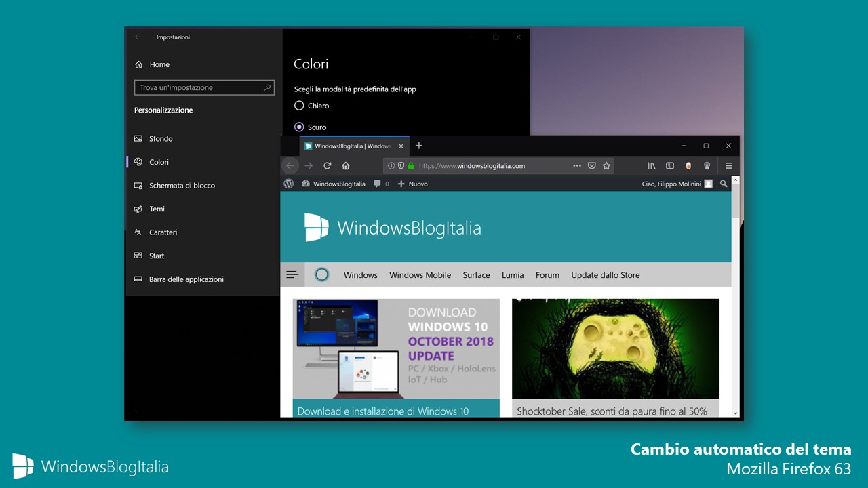Click the Firefox back arrow button
Viewport: 868px width, 488px height.
290,165
